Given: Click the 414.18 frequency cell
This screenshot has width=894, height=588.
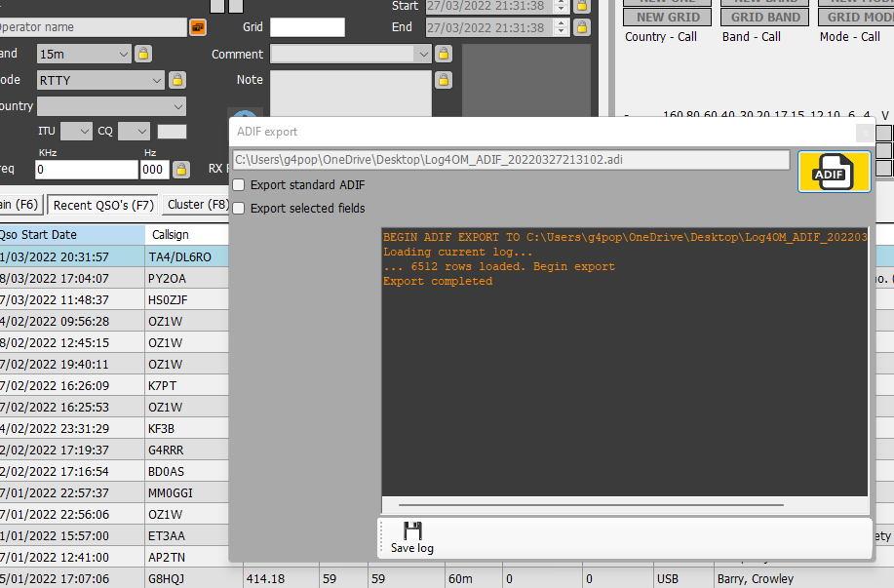Looking at the screenshot, I should click(x=281, y=579).
